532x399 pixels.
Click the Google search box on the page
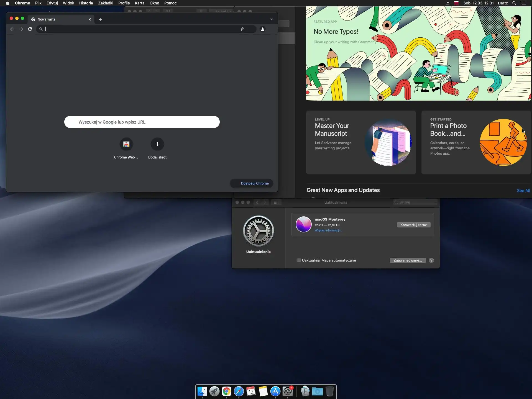[142, 122]
